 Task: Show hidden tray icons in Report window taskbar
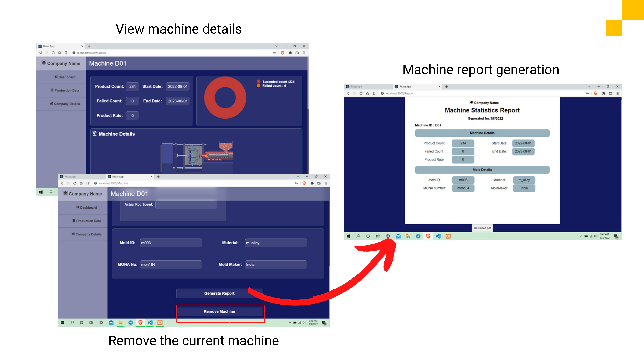581,236
